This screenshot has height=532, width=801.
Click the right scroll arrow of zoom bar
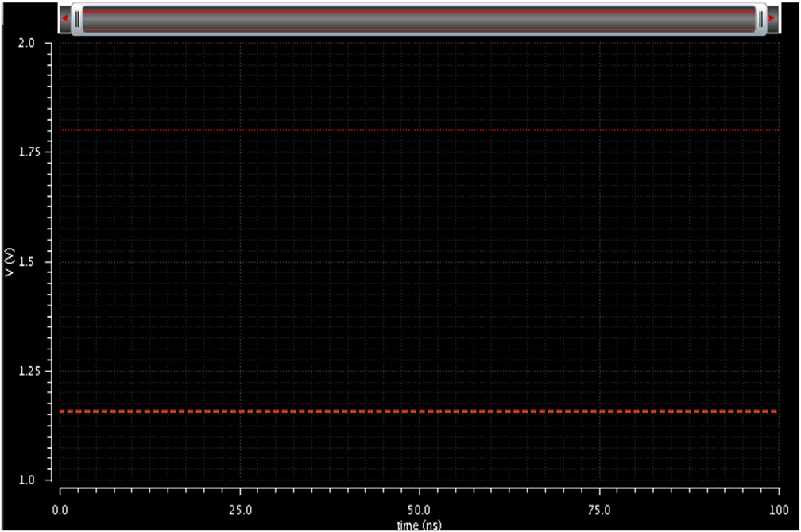[772, 18]
